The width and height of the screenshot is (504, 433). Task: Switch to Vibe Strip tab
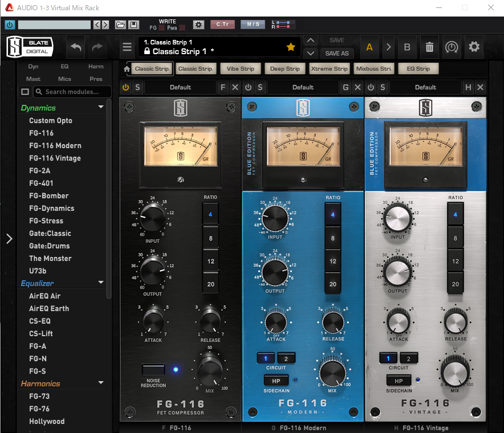240,69
